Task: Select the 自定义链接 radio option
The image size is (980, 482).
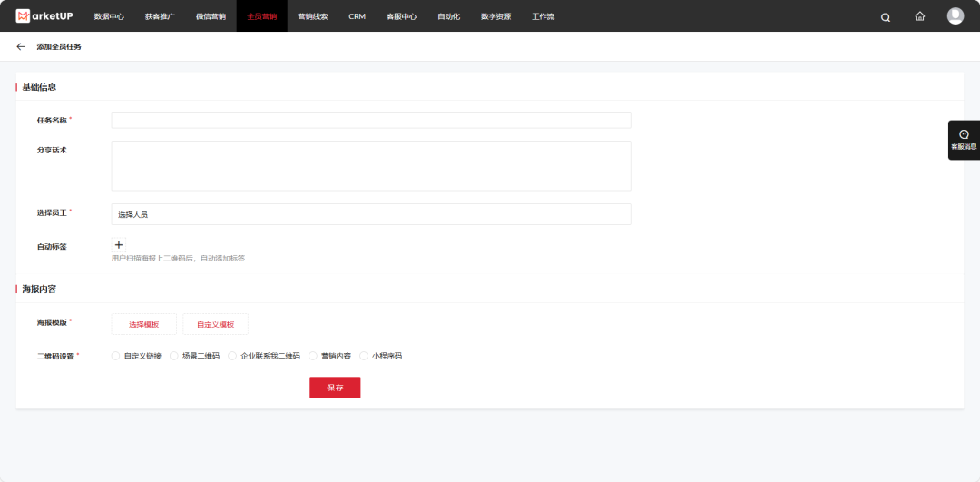Action: pos(115,356)
